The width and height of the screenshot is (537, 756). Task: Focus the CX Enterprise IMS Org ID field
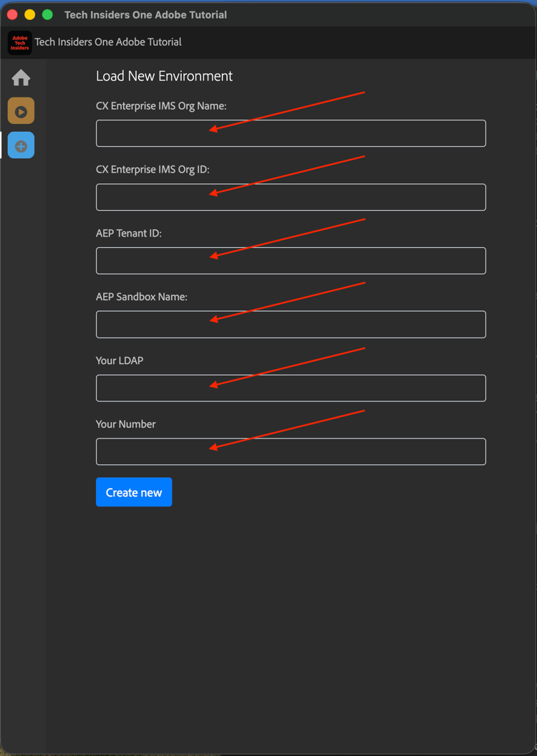[291, 197]
